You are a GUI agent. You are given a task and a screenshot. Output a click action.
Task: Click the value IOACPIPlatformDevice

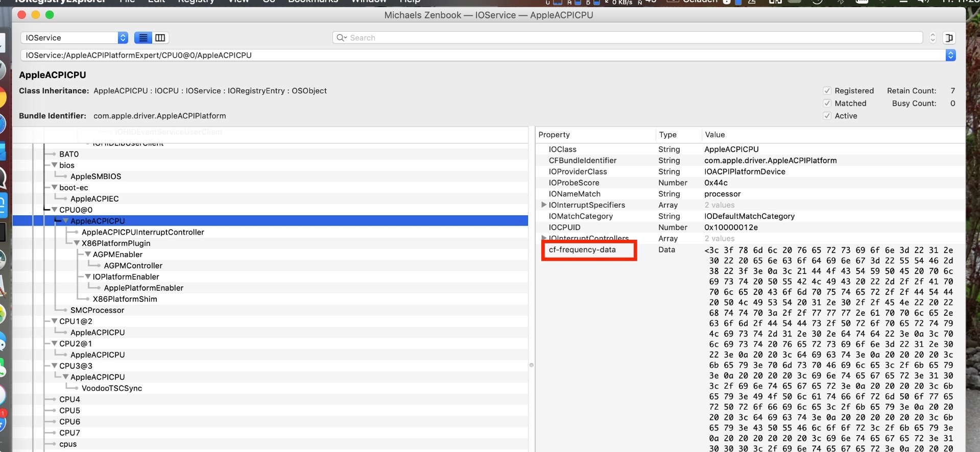click(745, 172)
